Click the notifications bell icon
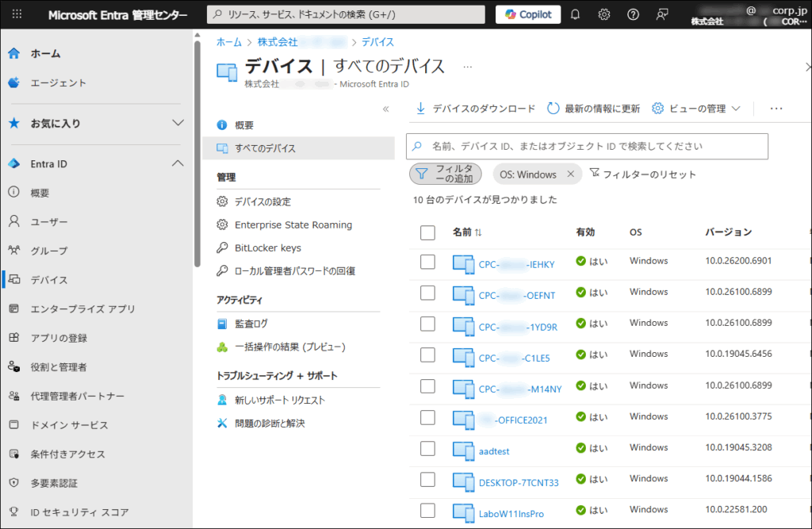The width and height of the screenshot is (812, 529). 576,14
